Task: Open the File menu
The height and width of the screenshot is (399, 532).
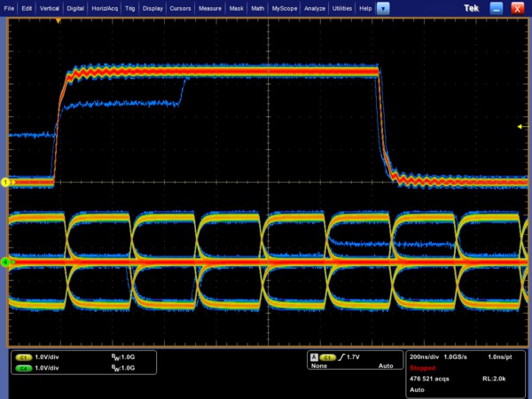Action: 10,7
